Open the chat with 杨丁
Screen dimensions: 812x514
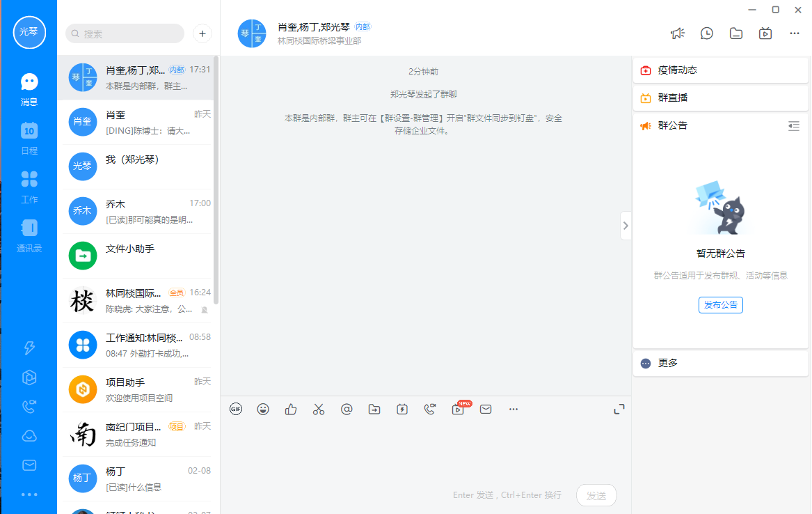coord(137,478)
